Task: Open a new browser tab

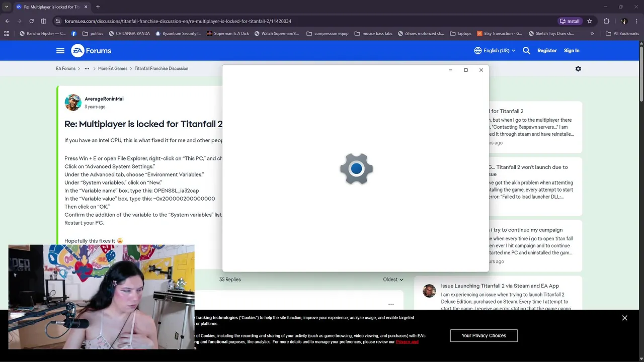Action: [98, 7]
